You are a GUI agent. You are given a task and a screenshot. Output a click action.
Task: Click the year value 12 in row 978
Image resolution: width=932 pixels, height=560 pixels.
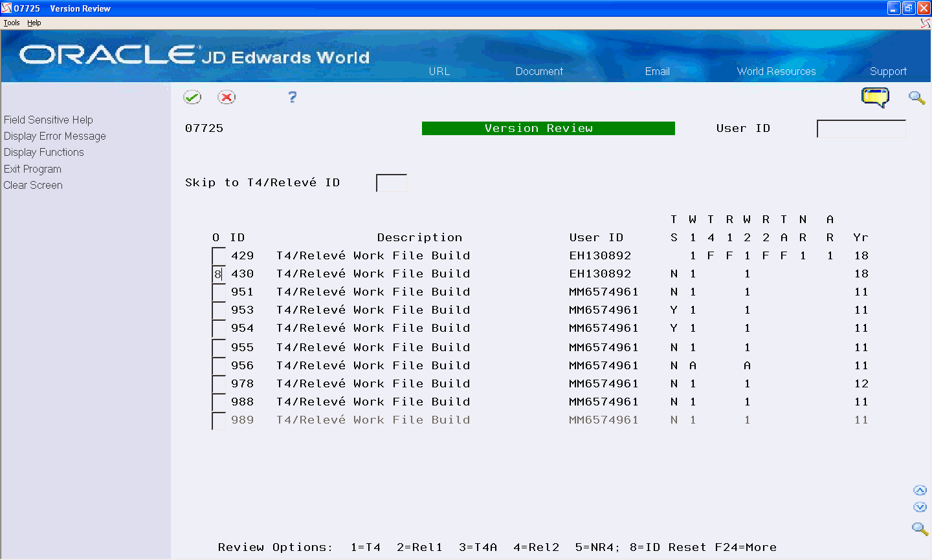click(861, 383)
